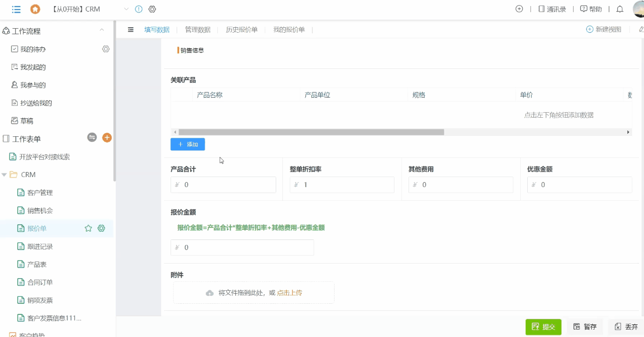The image size is (644, 337).
Task: Submit the form with the 提交 button
Action: pyautogui.click(x=543, y=326)
